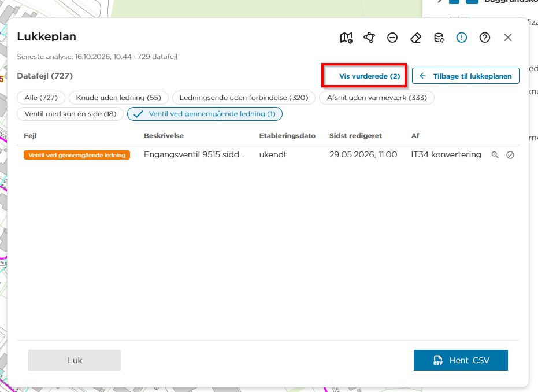Image resolution: width=538 pixels, height=392 pixels.
Task: Toggle the data errors exclamation icon
Action: (462, 38)
